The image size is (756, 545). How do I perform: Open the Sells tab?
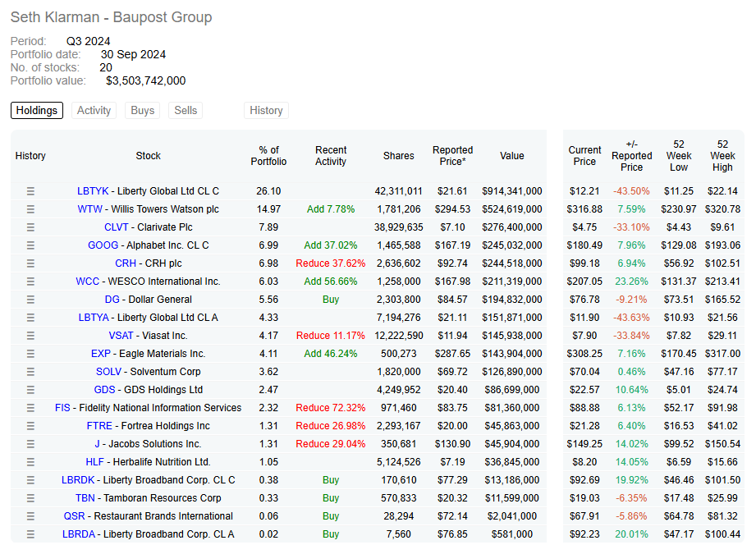(186, 111)
